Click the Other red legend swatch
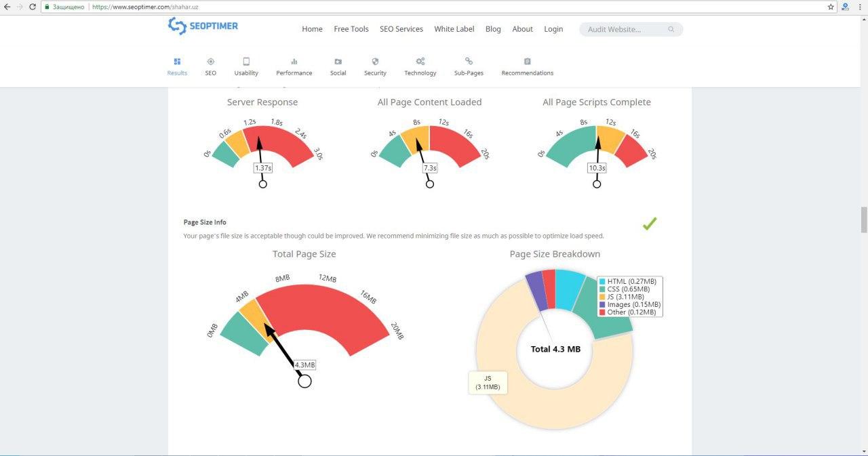868x456 pixels. pyautogui.click(x=602, y=312)
